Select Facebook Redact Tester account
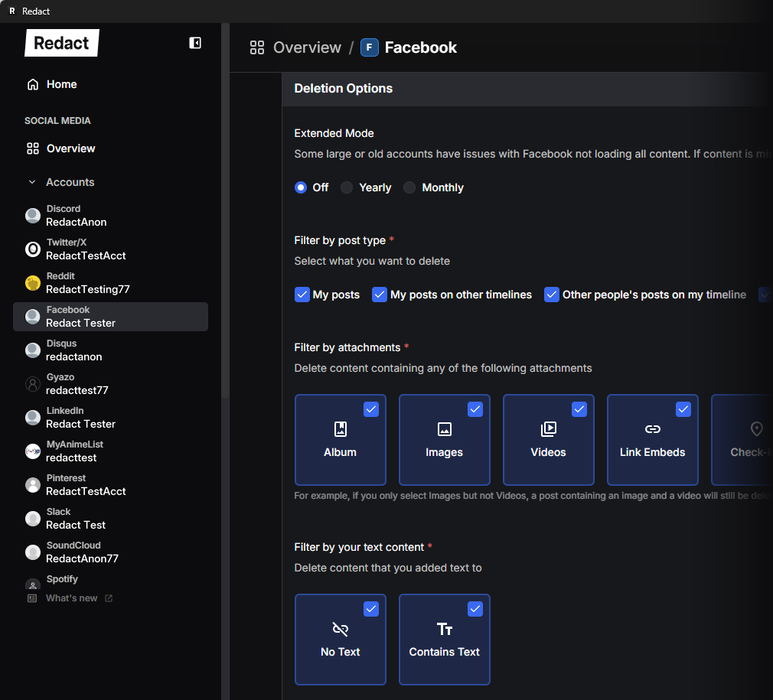The image size is (773, 700). point(110,316)
